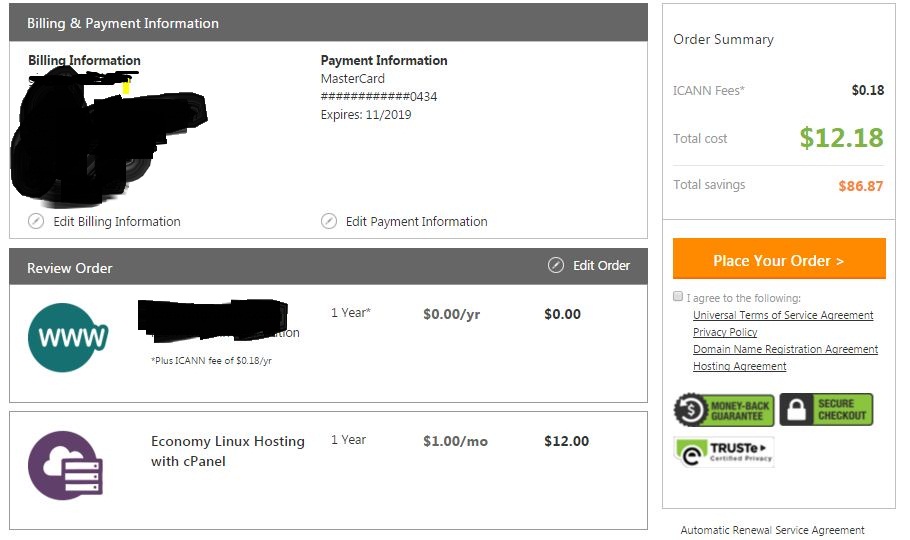Click the Edit Order text link
Viewport: 910px width, 540px height.
601,265
